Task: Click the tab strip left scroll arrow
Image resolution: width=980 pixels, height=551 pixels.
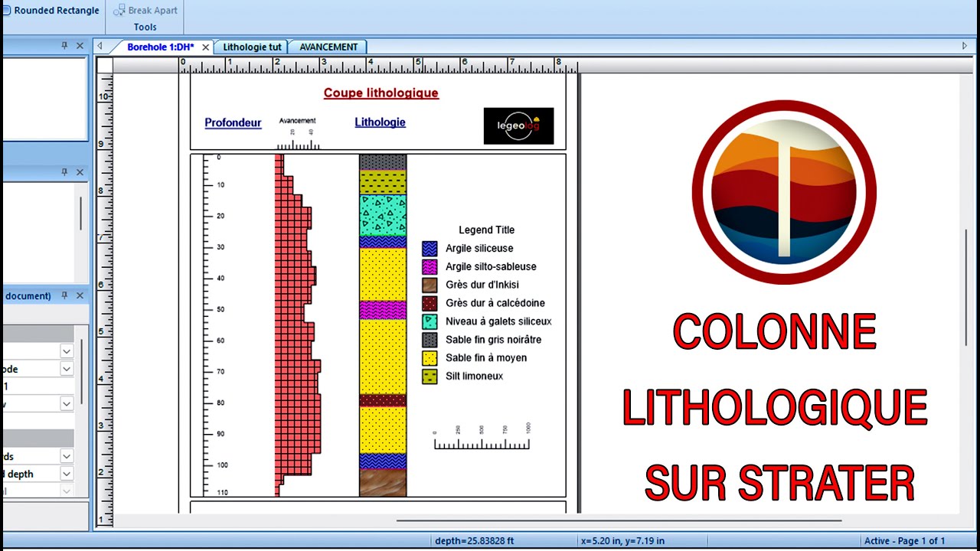Action: pyautogui.click(x=100, y=46)
